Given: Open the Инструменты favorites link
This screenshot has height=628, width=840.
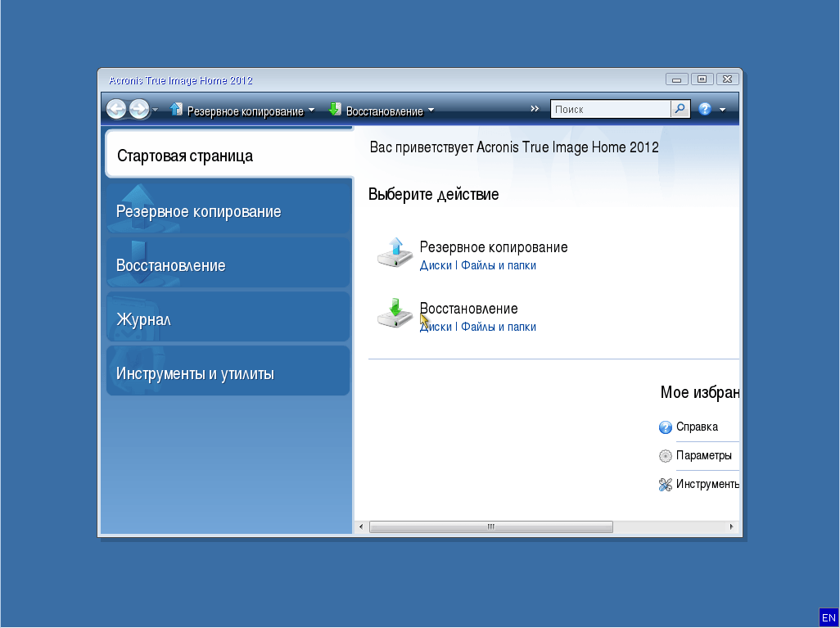Looking at the screenshot, I should (x=707, y=484).
